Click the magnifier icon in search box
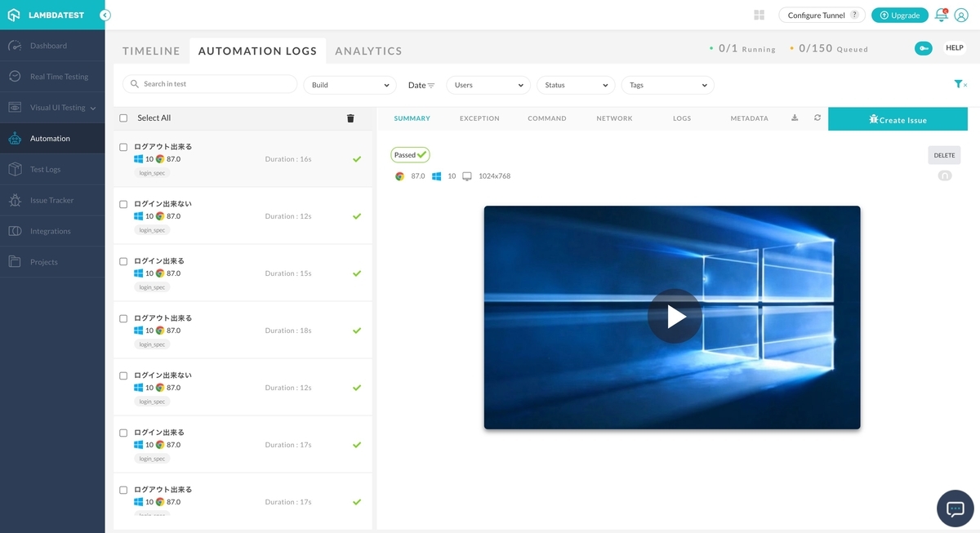 click(x=135, y=84)
